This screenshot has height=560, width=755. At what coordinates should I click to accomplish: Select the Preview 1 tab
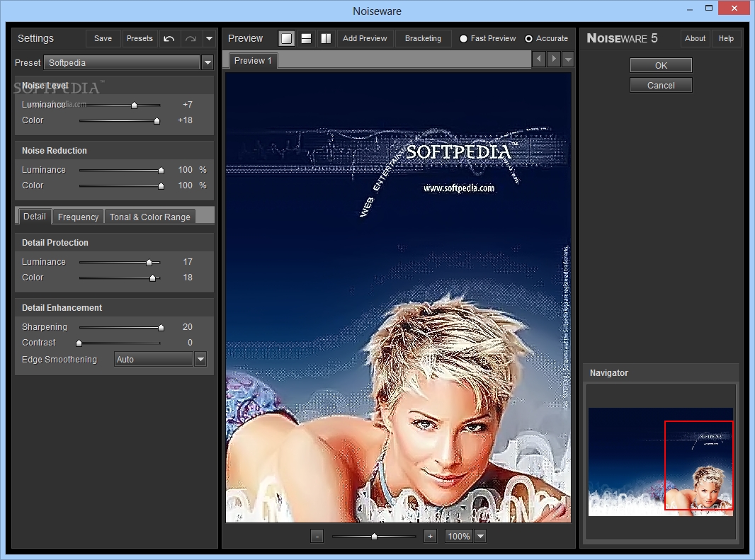(x=253, y=61)
